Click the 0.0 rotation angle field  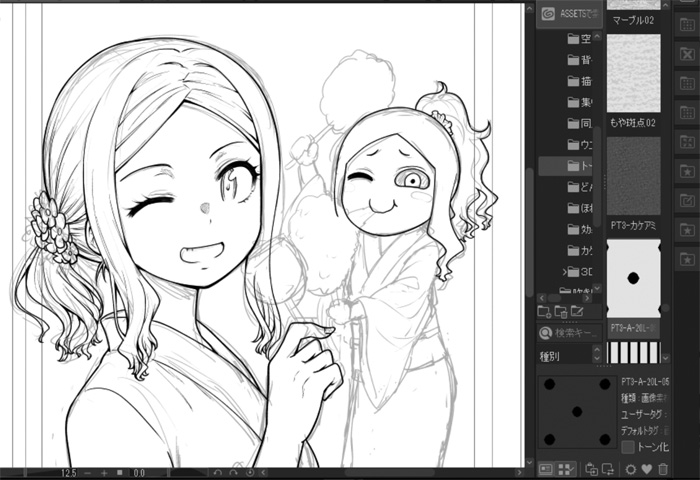pyautogui.click(x=138, y=473)
